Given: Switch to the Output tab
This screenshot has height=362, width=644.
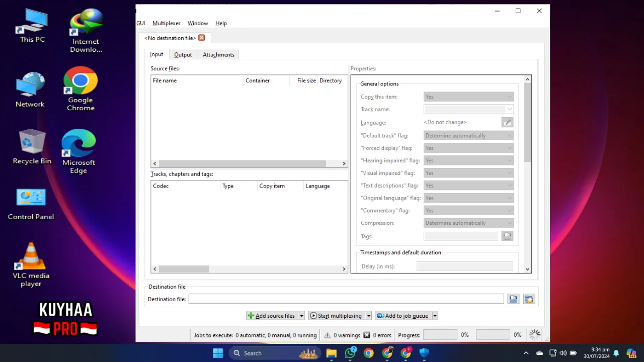Looking at the screenshot, I should (x=183, y=55).
